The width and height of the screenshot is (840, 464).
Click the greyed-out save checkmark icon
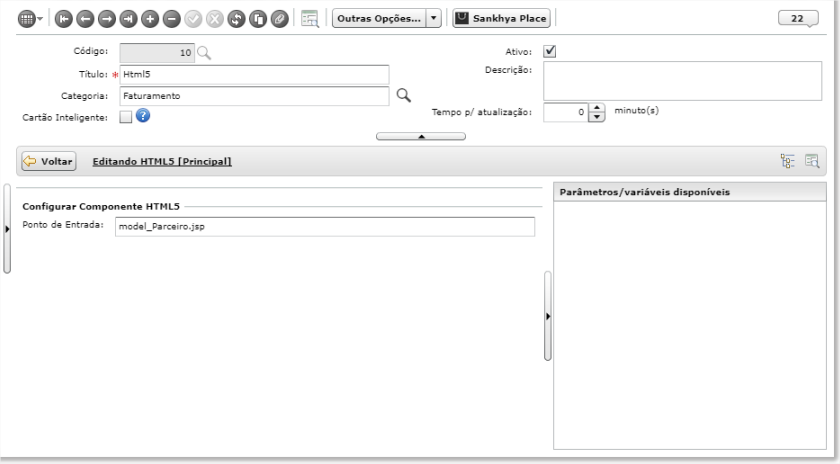coord(193,19)
